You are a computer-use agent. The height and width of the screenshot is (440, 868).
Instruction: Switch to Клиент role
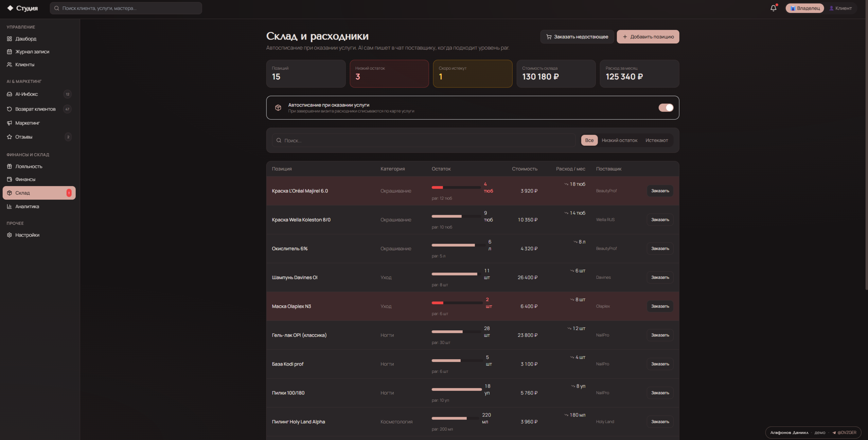[x=841, y=8]
